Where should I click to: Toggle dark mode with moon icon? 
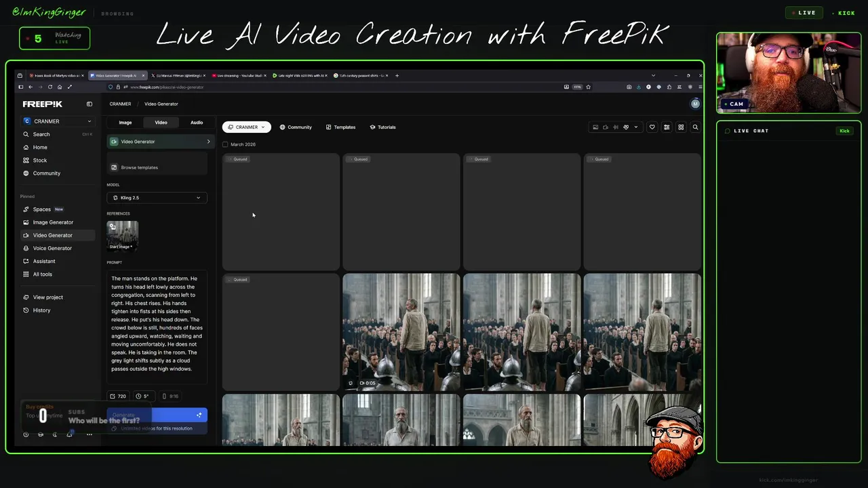pyautogui.click(x=55, y=434)
